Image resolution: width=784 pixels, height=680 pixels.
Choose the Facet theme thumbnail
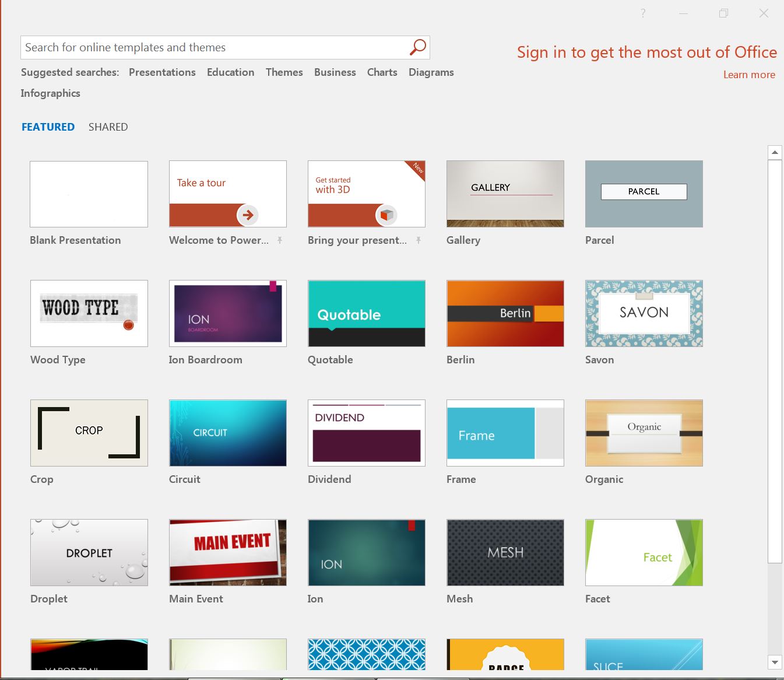644,553
